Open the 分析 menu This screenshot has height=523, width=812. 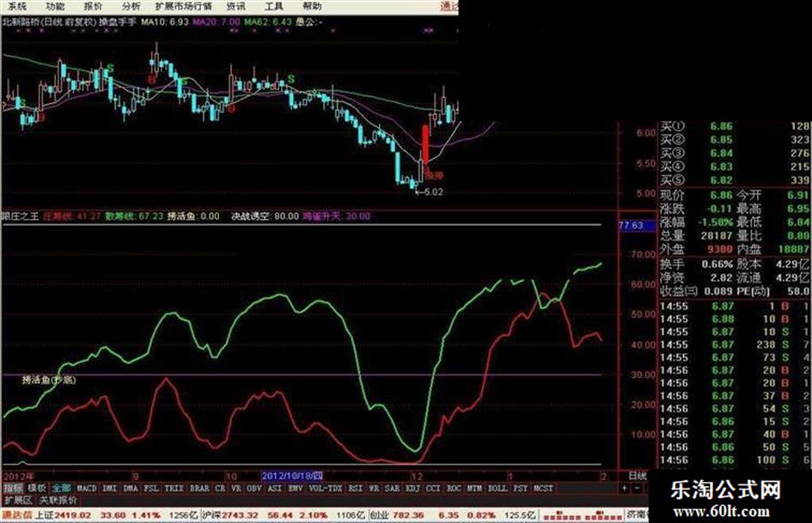[x=131, y=7]
